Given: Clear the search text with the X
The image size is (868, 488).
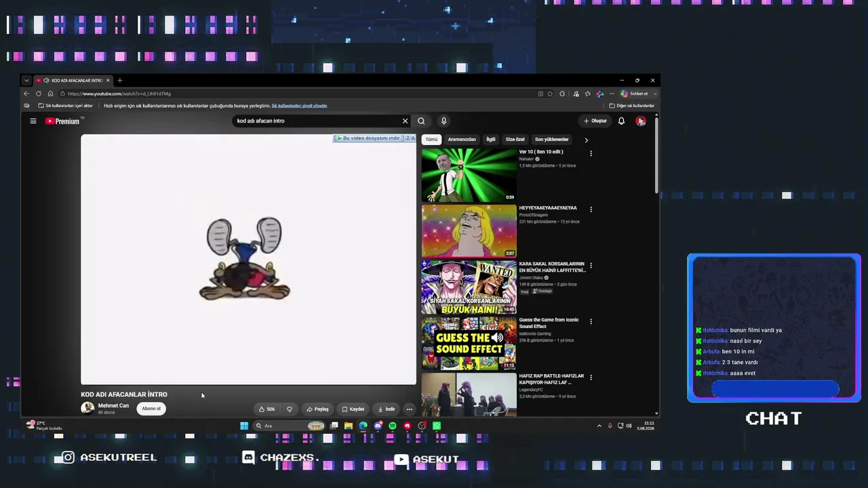Looking at the screenshot, I should coord(405,121).
